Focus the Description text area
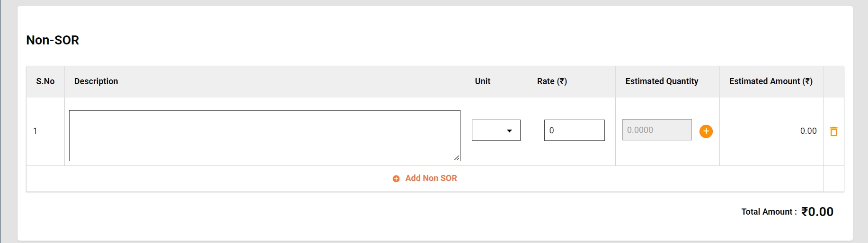This screenshot has height=243, width=868. (x=264, y=136)
